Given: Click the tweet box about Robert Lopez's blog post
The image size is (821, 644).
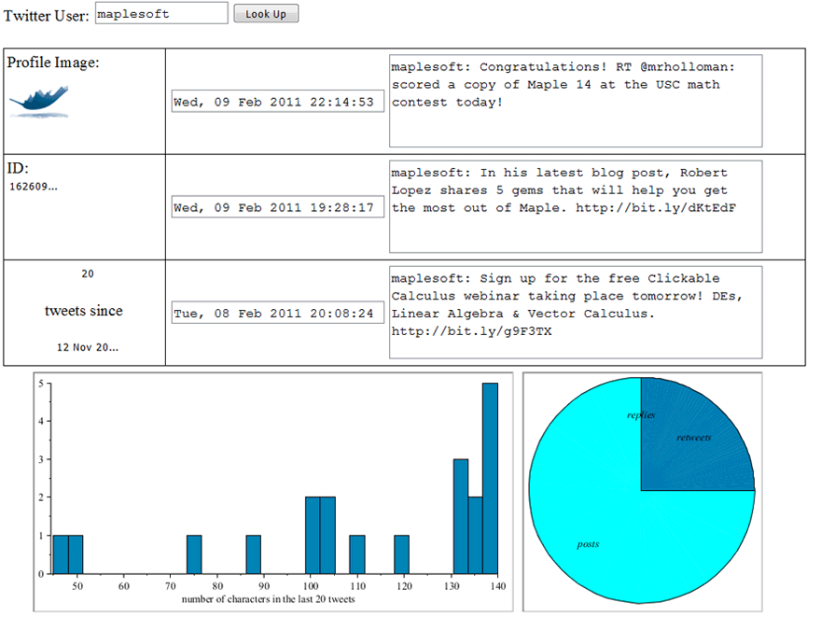Looking at the screenshot, I should coord(576,206).
